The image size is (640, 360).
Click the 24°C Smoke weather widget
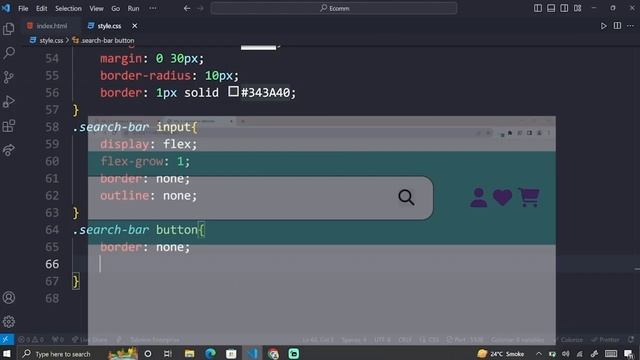tap(500, 353)
